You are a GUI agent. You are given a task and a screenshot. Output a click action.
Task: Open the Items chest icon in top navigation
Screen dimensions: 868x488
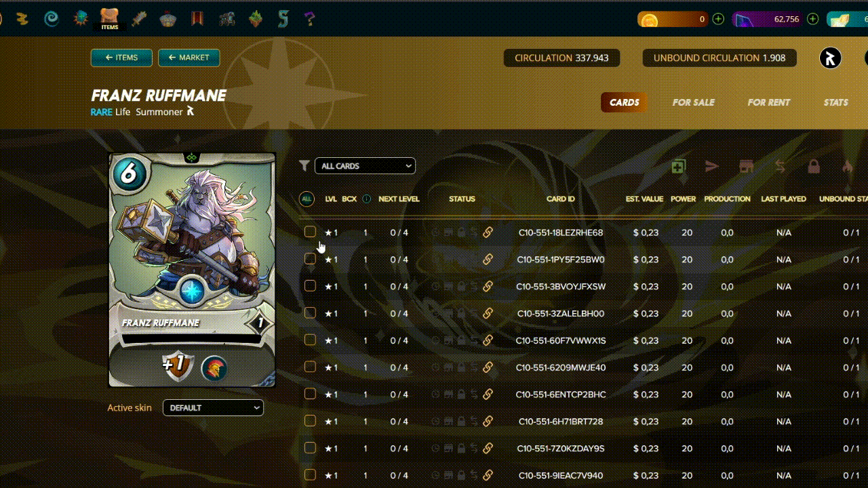click(x=109, y=17)
